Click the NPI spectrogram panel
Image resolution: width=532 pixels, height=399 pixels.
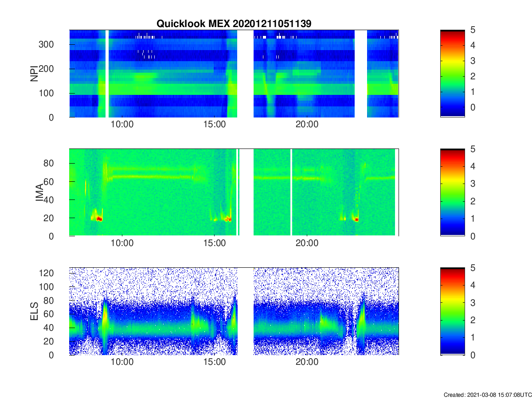coord(234,74)
